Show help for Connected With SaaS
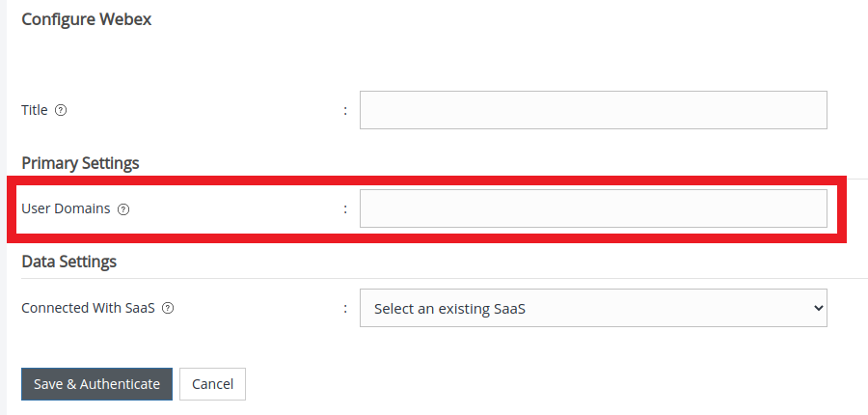Viewport: 868px width, 415px height. click(168, 309)
